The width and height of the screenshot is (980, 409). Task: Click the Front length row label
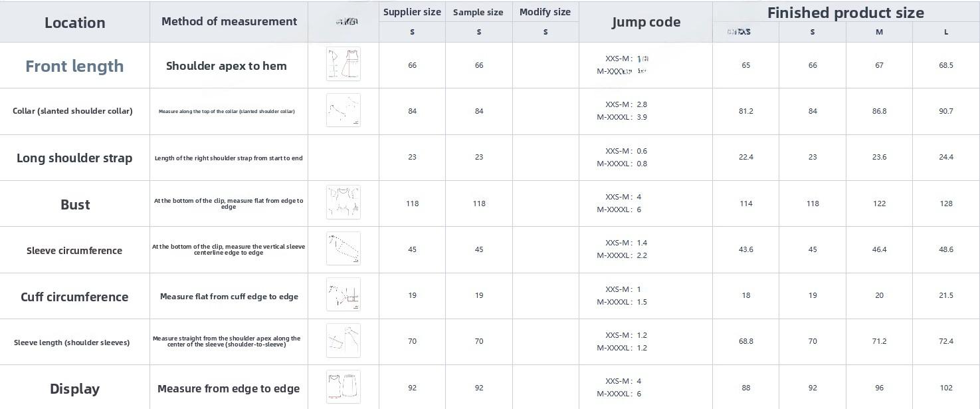(x=74, y=66)
